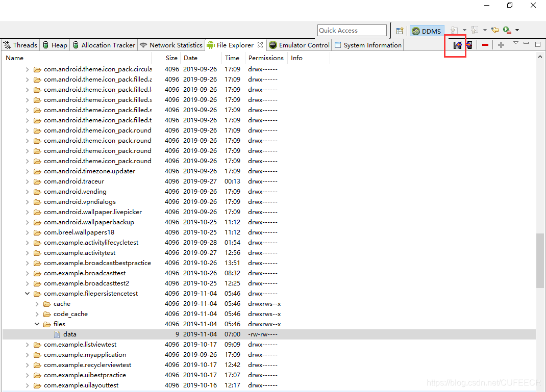Sort by the Name column header
Image resolution: width=546 pixels, height=392 pixels.
15,58
